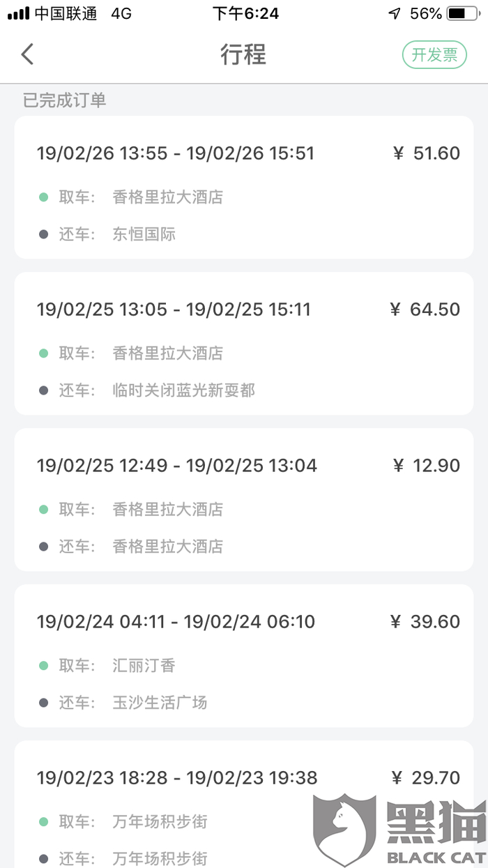The width and height of the screenshot is (488, 868).
Task: Tap the ¥ 51.60 price
Action: [x=426, y=153]
